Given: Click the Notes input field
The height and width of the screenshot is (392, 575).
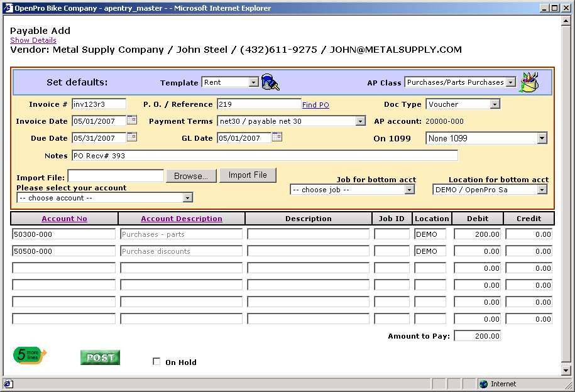Looking at the screenshot, I should [265, 156].
